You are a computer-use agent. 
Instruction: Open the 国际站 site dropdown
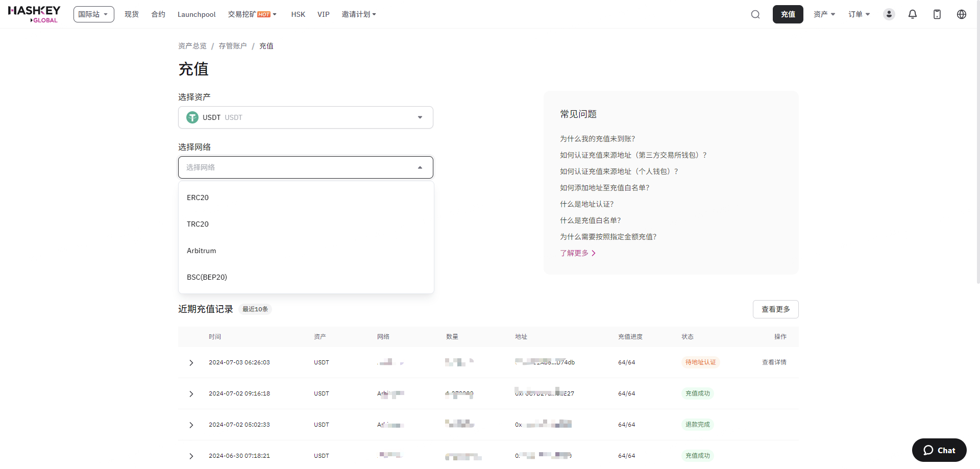[x=93, y=14]
